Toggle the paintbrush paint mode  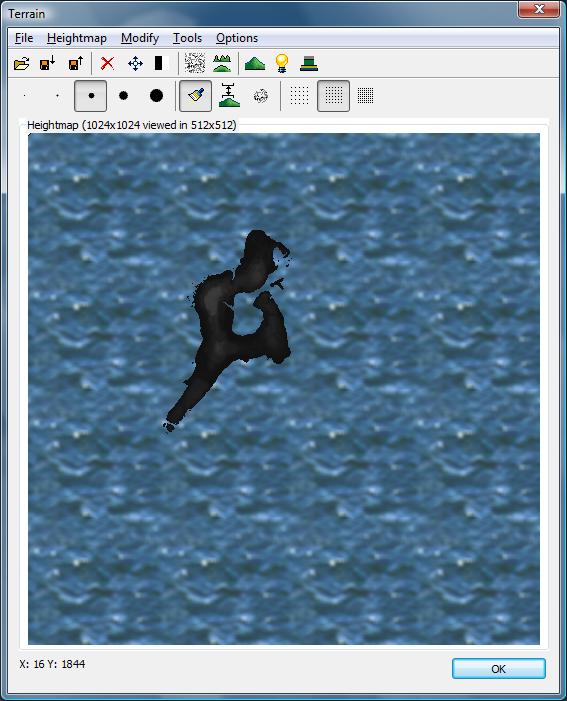coord(195,96)
